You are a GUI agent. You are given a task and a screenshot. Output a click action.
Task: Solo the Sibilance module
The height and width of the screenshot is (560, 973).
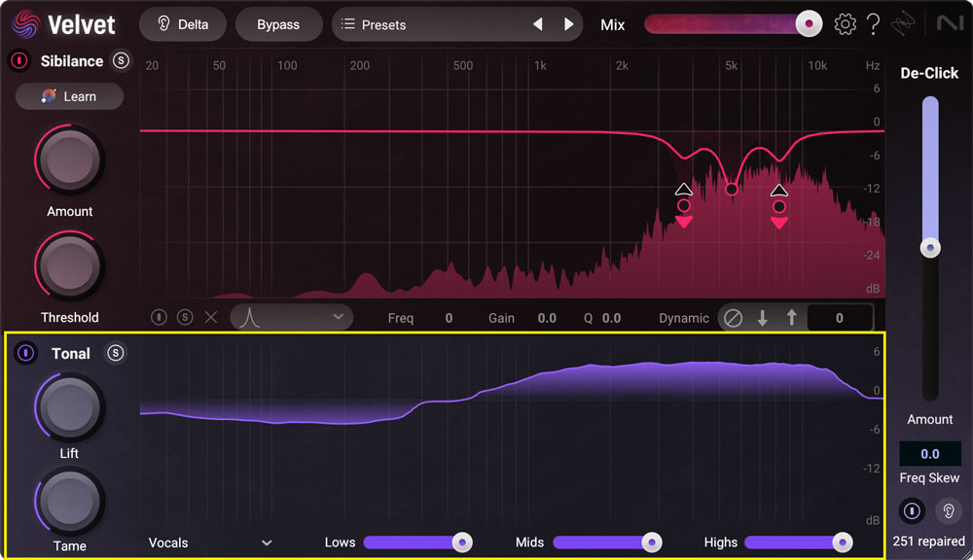point(121,60)
